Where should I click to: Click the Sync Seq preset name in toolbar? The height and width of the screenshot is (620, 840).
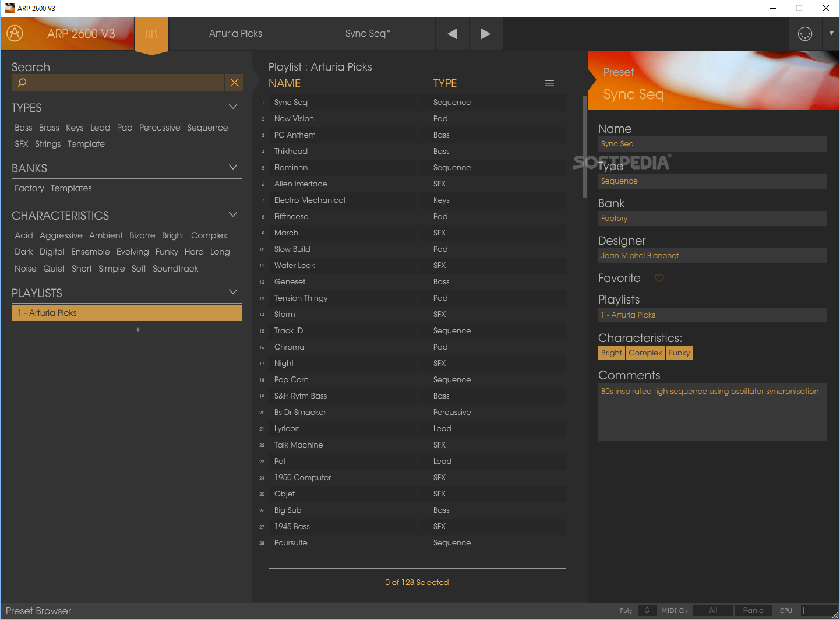click(x=368, y=34)
